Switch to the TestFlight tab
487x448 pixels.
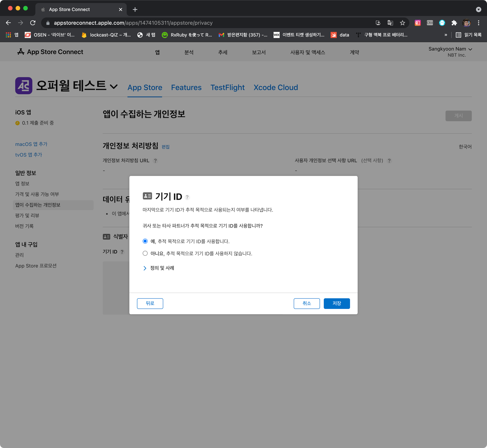(x=227, y=88)
